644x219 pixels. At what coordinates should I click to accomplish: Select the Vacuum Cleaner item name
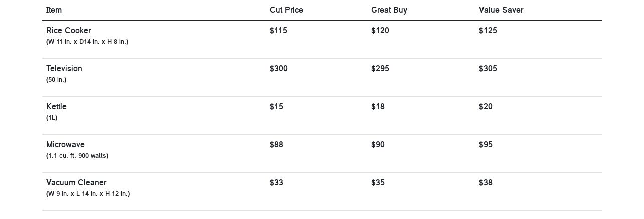(76, 183)
